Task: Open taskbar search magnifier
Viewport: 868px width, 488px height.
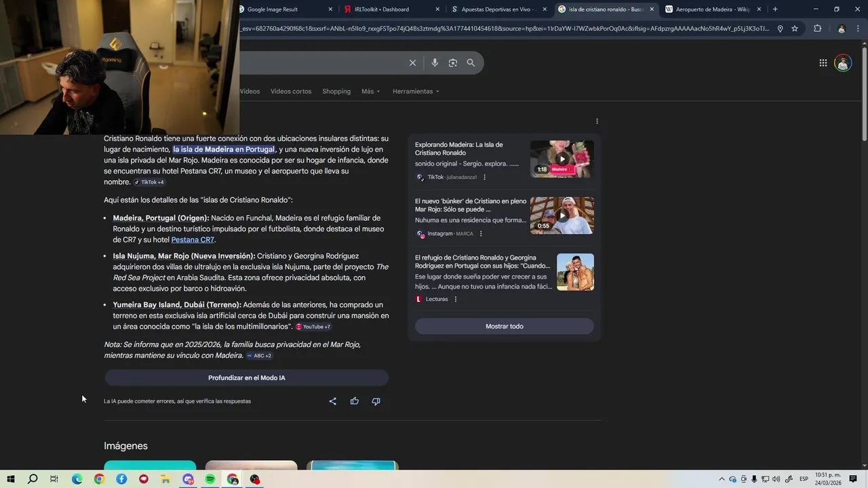Action: [x=33, y=479]
